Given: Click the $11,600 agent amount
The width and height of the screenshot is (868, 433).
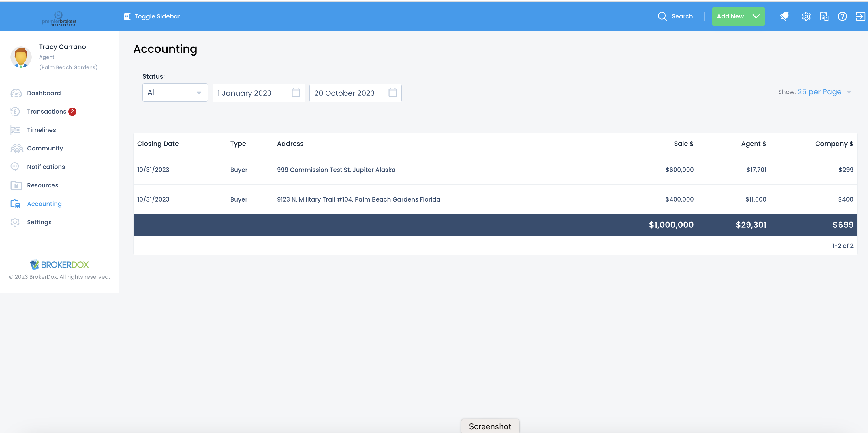Looking at the screenshot, I should [756, 199].
